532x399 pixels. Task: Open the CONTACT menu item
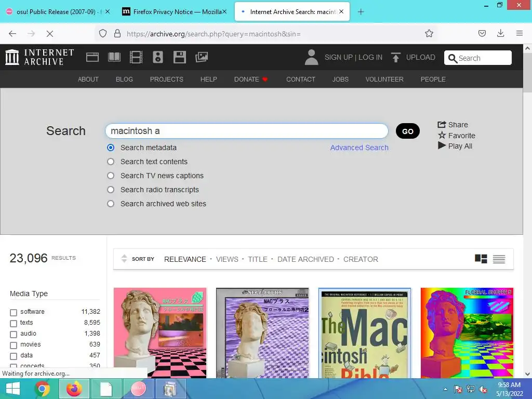pyautogui.click(x=301, y=79)
